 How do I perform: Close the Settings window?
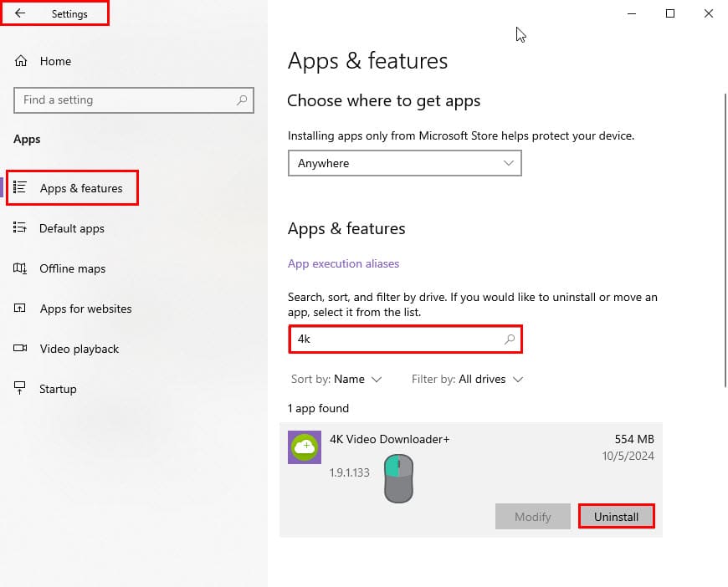pyautogui.click(x=709, y=13)
